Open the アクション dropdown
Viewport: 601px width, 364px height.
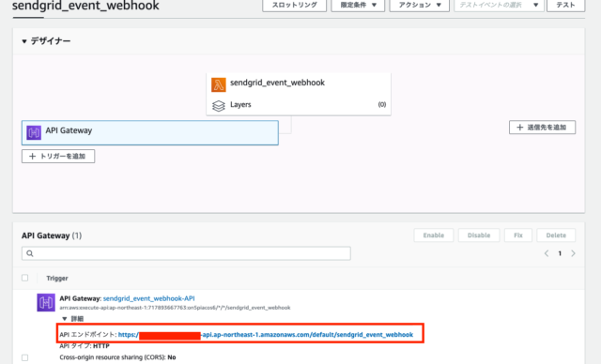pos(420,5)
